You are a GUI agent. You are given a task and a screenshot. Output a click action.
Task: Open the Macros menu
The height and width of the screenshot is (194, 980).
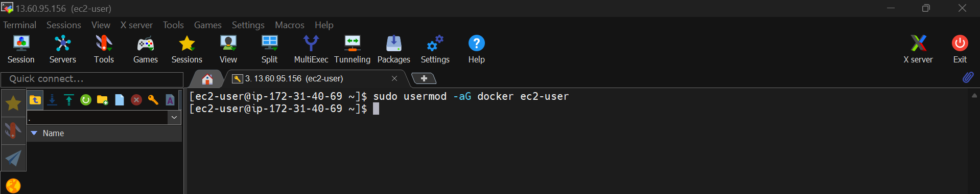click(289, 25)
